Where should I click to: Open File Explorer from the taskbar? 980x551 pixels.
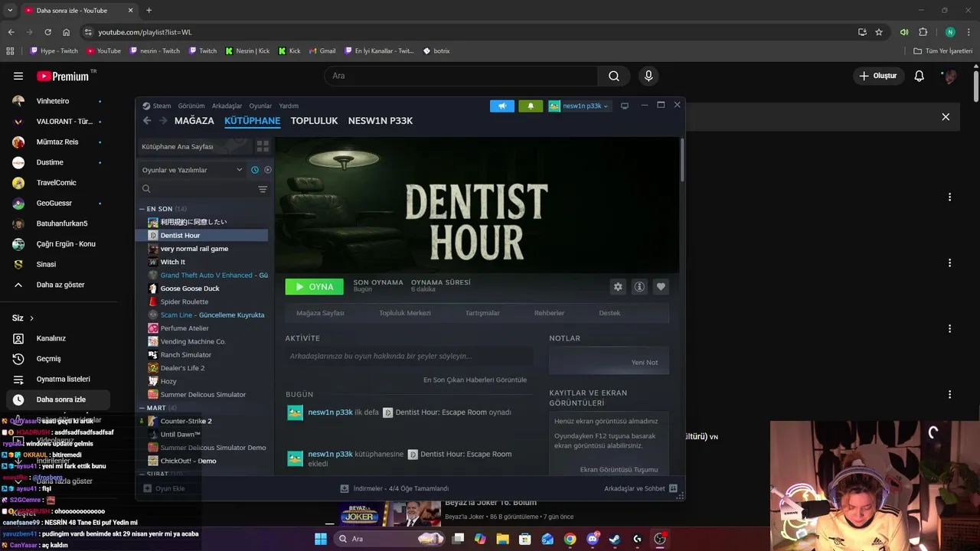pyautogui.click(x=502, y=539)
